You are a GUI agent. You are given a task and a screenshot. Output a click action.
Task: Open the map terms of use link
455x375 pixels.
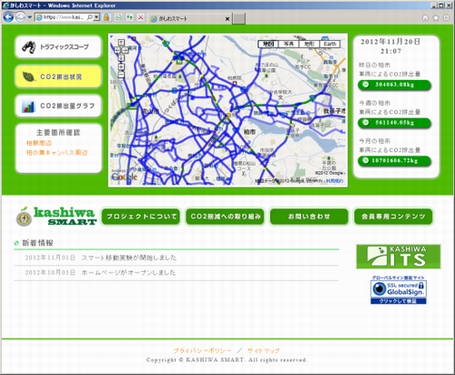334,181
